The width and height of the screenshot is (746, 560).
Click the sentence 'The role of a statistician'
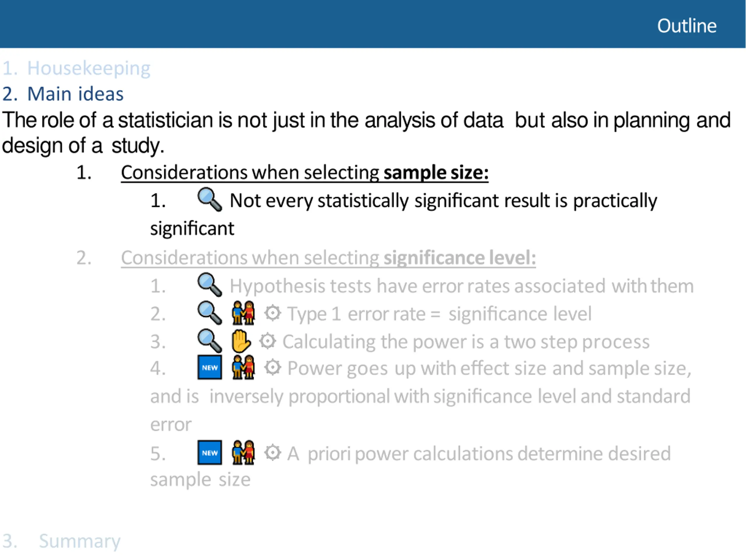(366, 133)
